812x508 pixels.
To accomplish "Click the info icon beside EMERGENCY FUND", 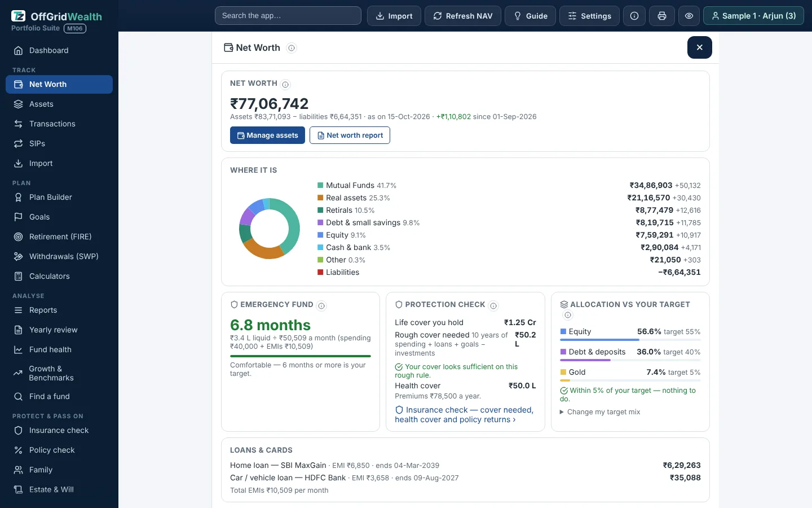I will 321,306.
